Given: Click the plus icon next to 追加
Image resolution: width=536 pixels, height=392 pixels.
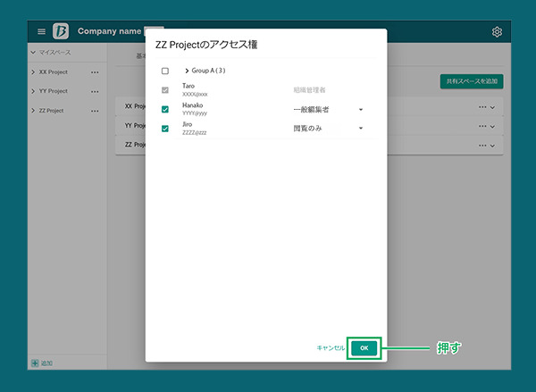Looking at the screenshot, I should coord(35,363).
